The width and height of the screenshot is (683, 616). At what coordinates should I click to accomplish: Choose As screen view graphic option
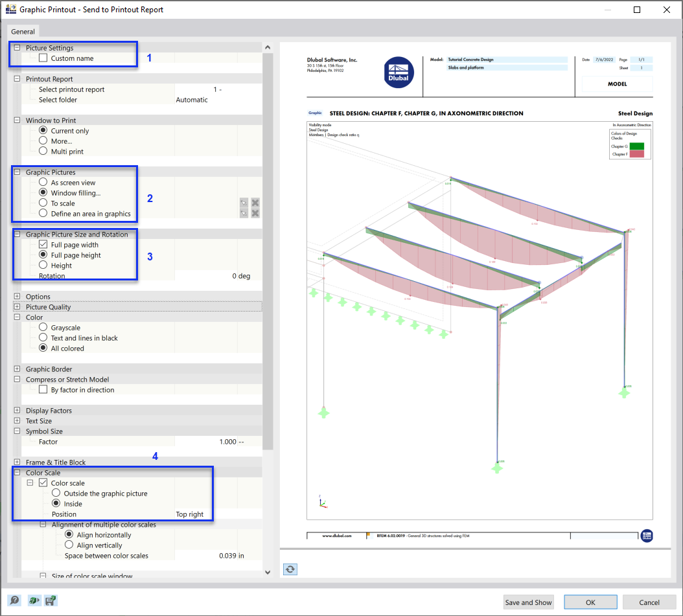pyautogui.click(x=43, y=182)
